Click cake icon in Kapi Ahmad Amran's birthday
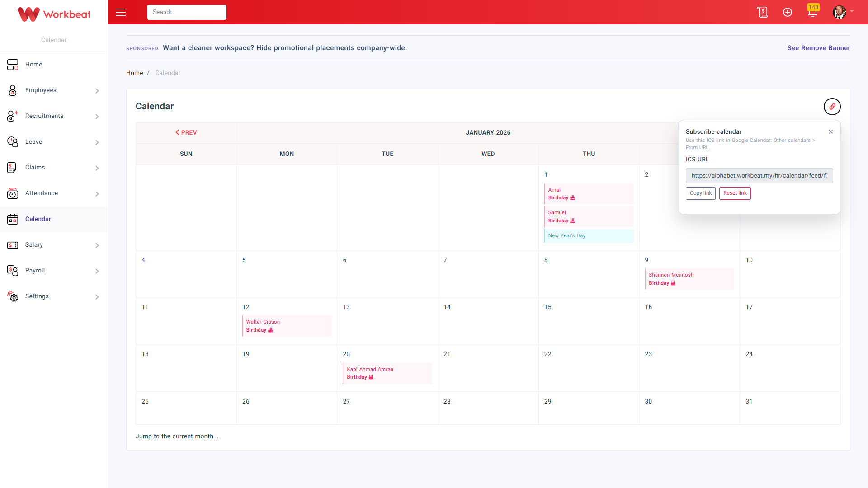The image size is (868, 488). point(371,377)
